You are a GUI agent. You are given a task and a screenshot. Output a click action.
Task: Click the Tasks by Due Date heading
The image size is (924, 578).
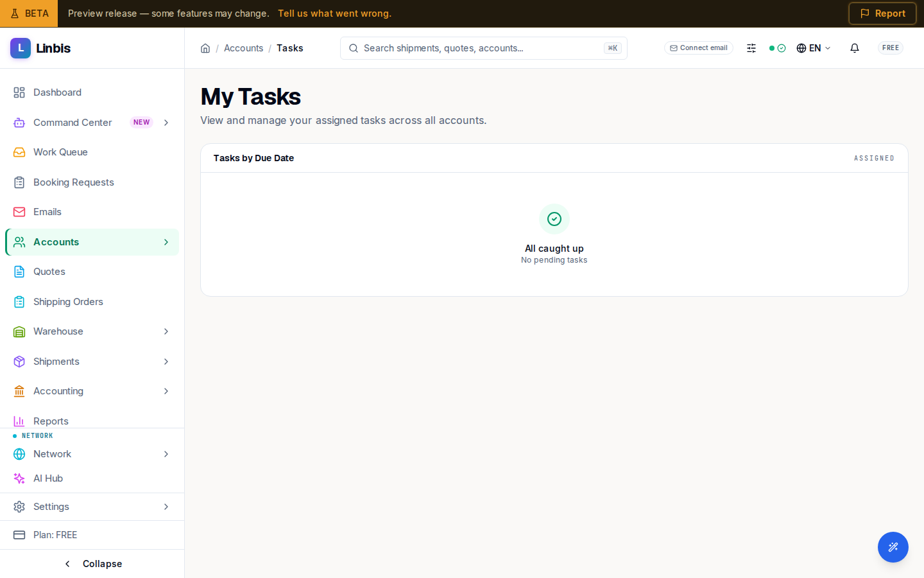pyautogui.click(x=253, y=158)
